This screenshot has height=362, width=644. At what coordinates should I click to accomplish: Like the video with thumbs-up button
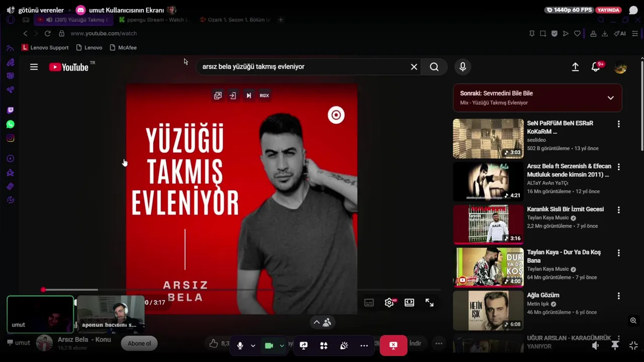click(214, 343)
